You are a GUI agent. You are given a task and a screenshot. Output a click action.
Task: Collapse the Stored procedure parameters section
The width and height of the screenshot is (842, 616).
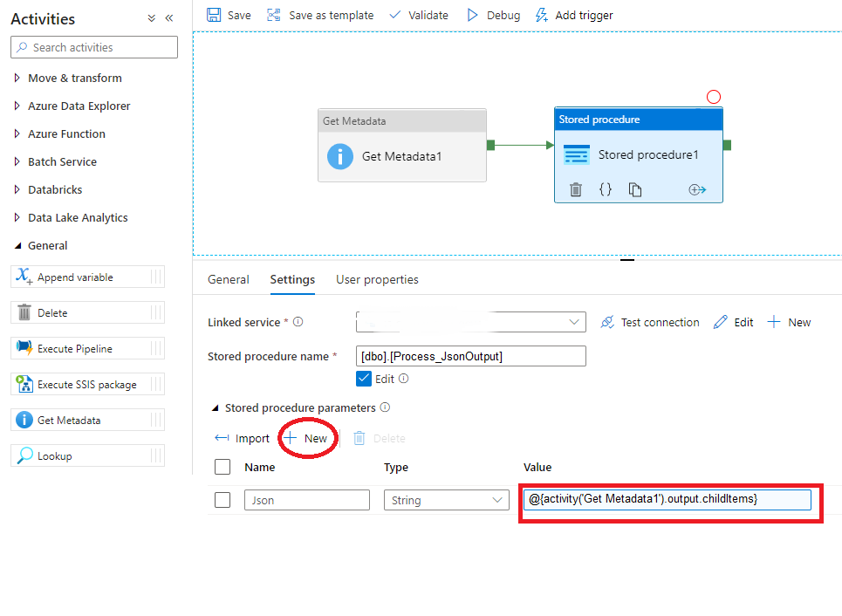tap(215, 408)
